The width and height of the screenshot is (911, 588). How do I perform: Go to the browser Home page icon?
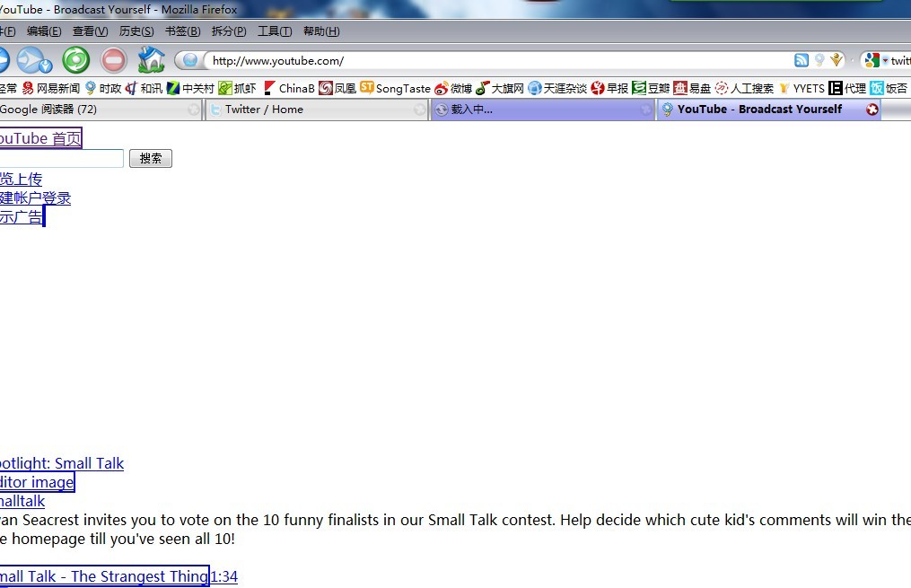pos(151,59)
